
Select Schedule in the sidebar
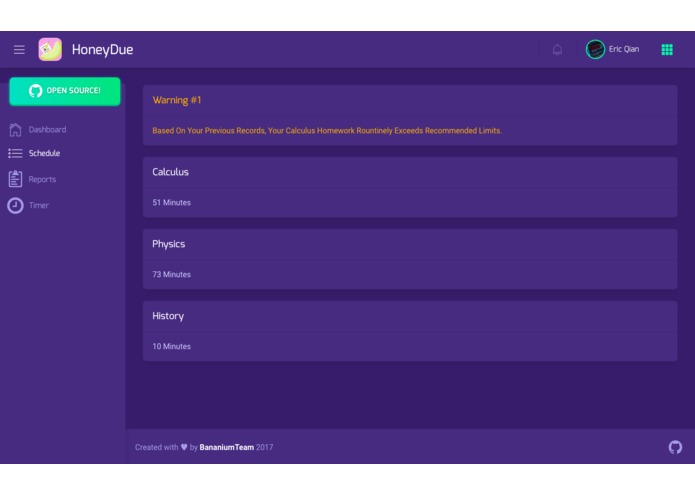(44, 153)
